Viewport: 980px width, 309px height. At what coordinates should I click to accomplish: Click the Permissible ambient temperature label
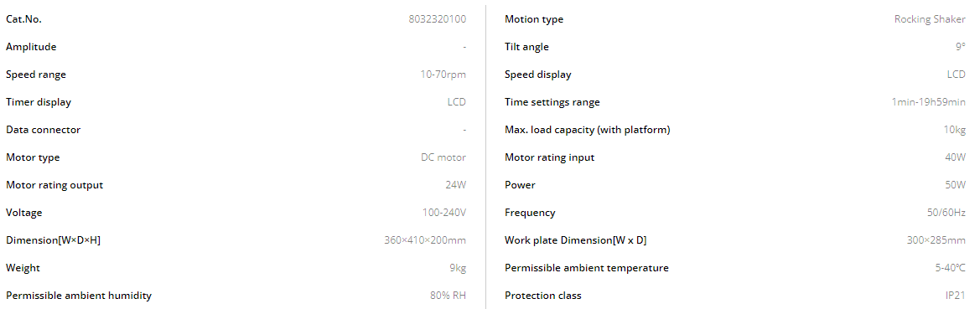[x=587, y=268]
